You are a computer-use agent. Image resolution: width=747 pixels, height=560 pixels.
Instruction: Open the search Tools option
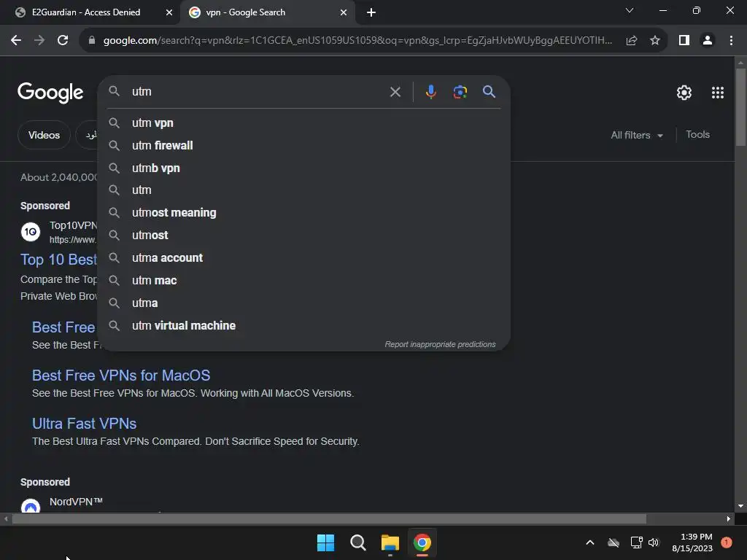[x=697, y=135]
